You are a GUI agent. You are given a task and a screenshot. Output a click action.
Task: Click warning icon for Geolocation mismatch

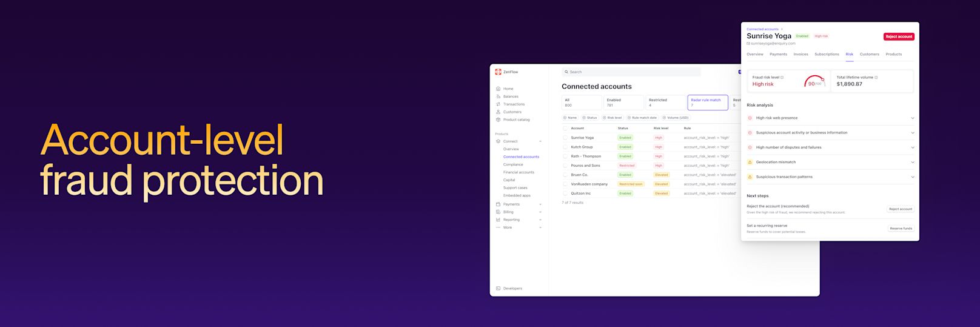750,162
